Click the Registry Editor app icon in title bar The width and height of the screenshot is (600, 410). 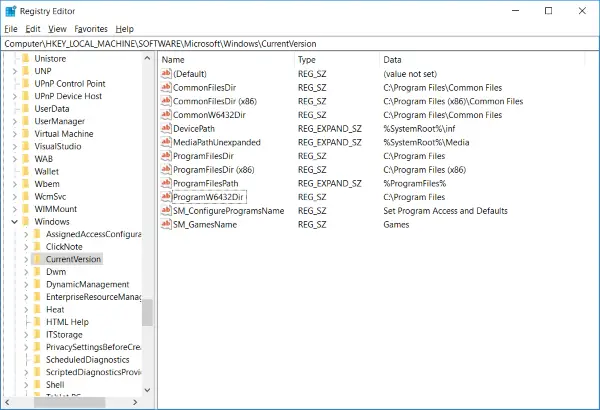(11, 10)
